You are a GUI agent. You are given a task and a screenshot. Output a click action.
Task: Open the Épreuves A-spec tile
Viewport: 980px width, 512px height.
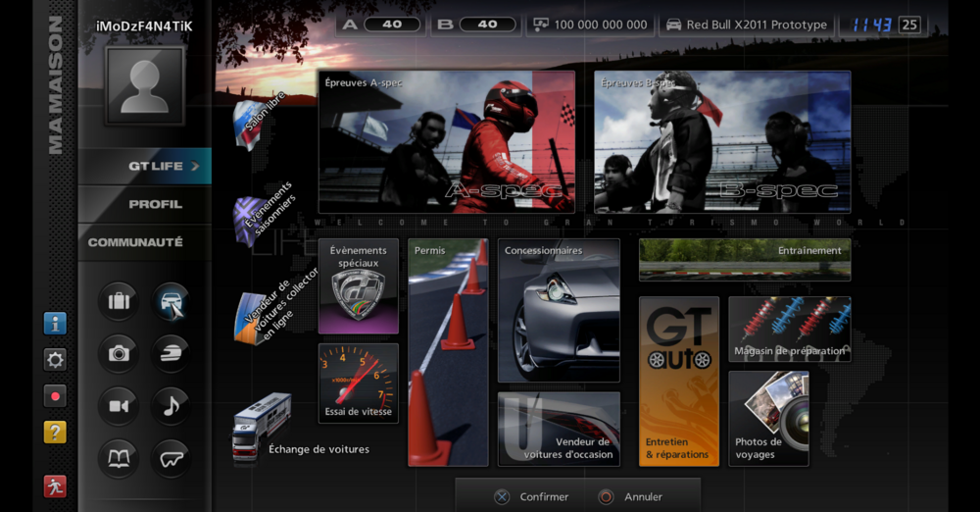[446, 142]
